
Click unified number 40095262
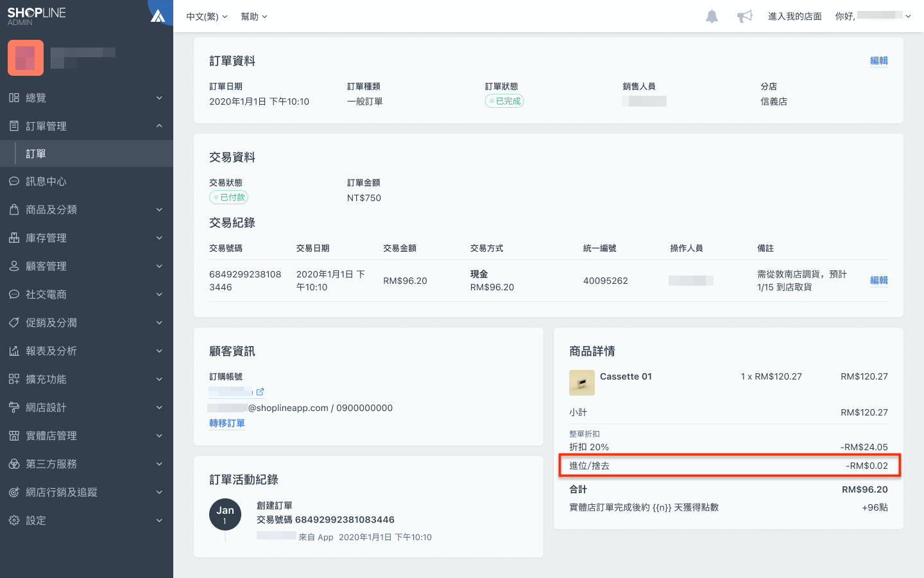[x=606, y=281]
